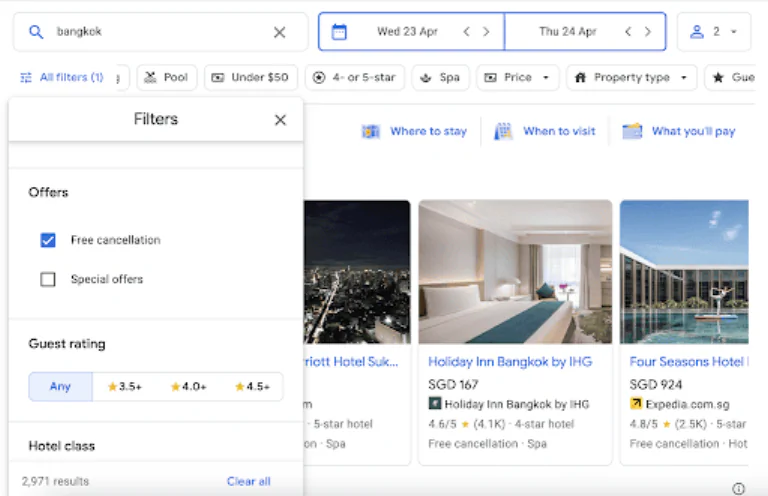Close the Filters panel
Viewport: 768px width, 496px height.
tap(280, 120)
